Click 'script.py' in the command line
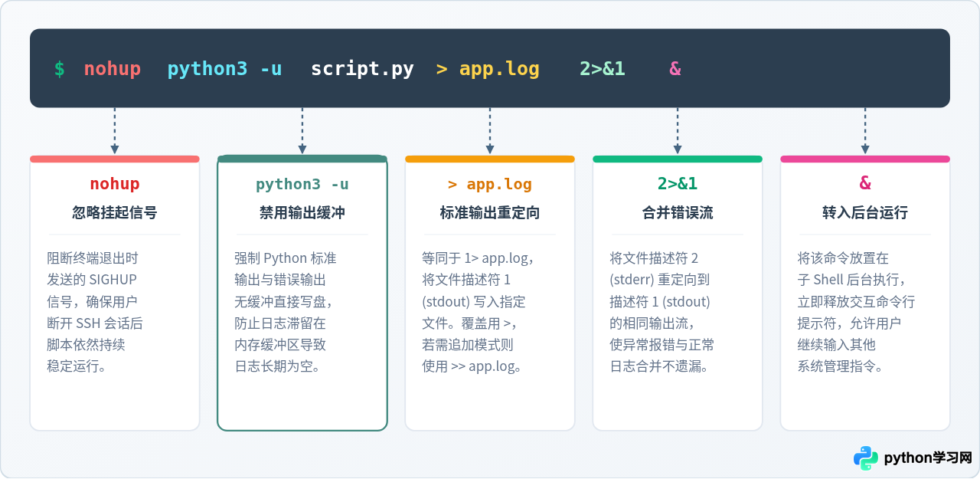980x479 pixels. 362,69
